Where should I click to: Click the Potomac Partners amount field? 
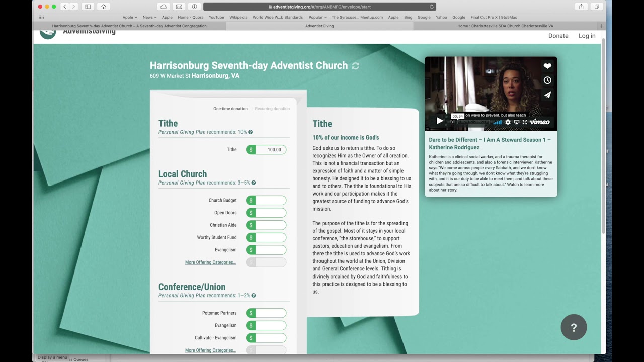(266, 313)
